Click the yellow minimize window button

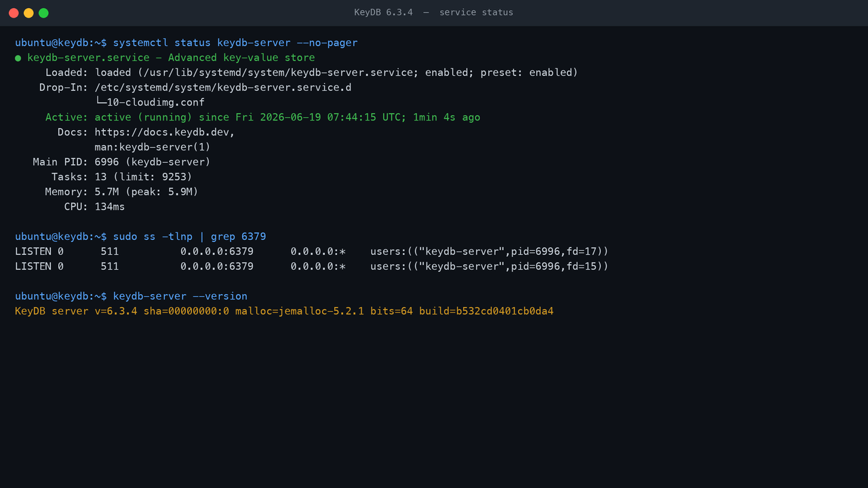click(x=28, y=13)
